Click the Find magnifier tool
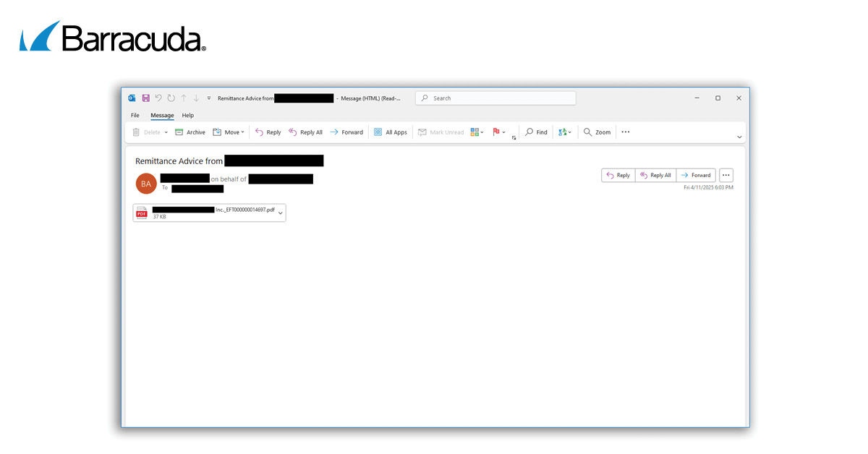The height and width of the screenshot is (454, 868). pyautogui.click(x=536, y=132)
